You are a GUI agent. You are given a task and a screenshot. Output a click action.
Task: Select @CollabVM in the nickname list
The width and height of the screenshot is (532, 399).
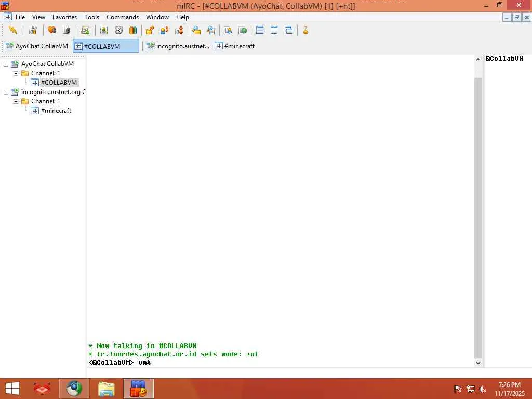(504, 59)
